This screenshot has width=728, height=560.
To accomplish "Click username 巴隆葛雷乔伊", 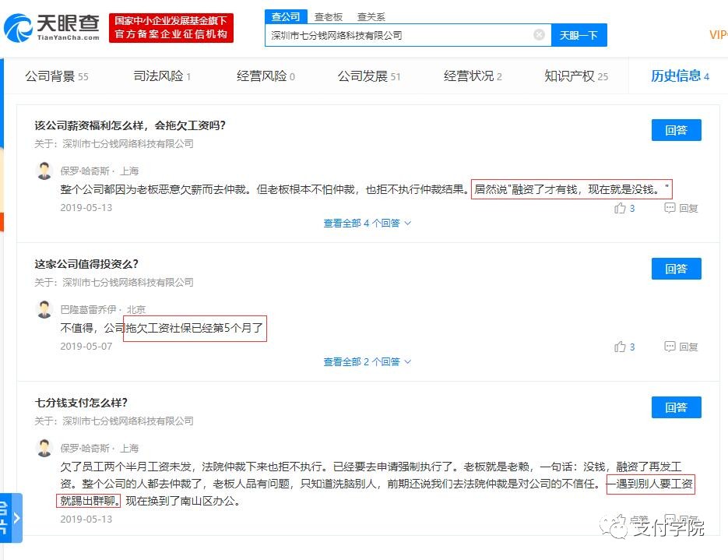I will pos(88,310).
